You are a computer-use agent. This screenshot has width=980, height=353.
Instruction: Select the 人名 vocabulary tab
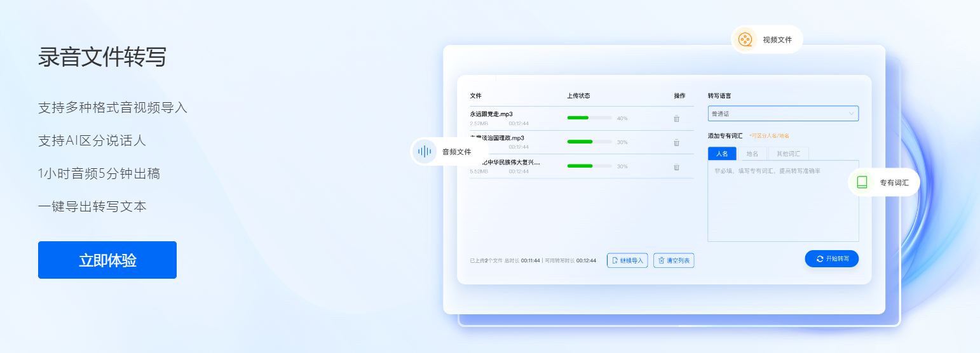click(x=722, y=154)
